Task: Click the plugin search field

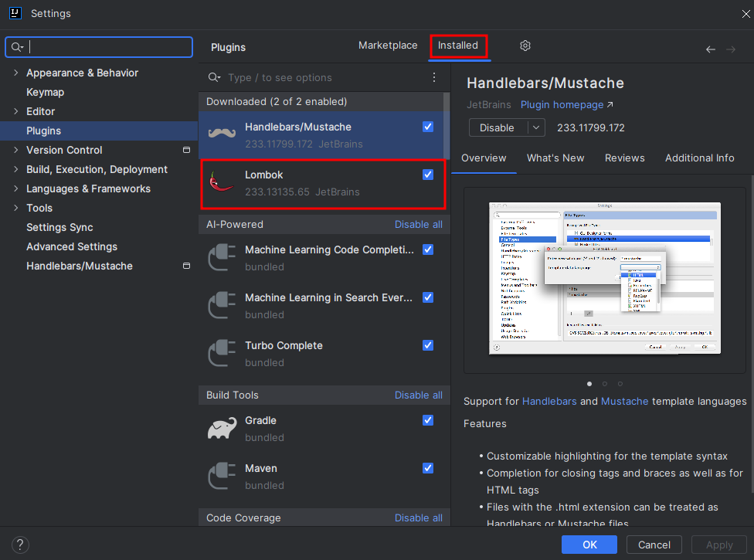Action: pyautogui.click(x=324, y=77)
